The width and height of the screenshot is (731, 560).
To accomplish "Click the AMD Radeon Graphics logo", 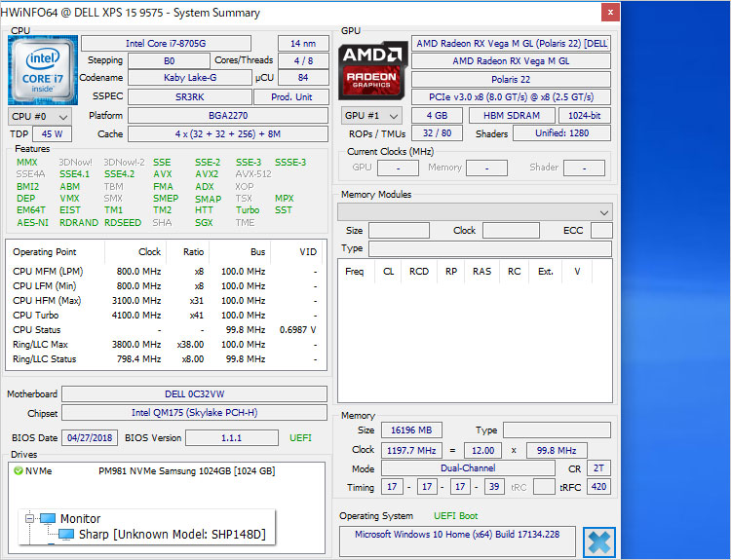I will (373, 70).
